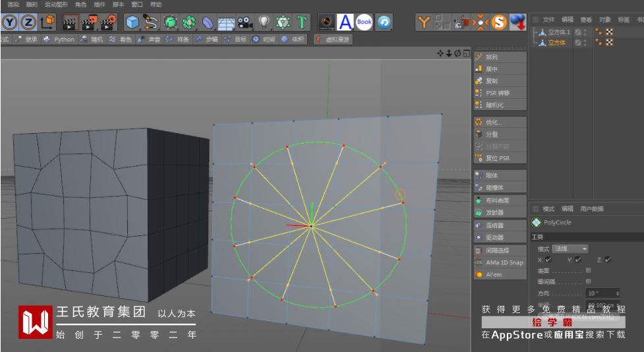The image size is (644, 352).
Task: Click the 时间 effector button
Action: pyautogui.click(x=264, y=40)
